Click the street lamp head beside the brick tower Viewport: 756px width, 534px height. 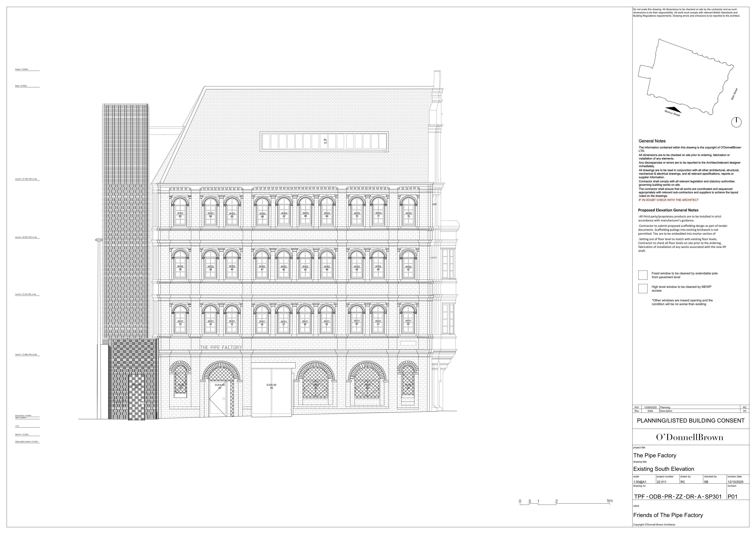pos(99,240)
